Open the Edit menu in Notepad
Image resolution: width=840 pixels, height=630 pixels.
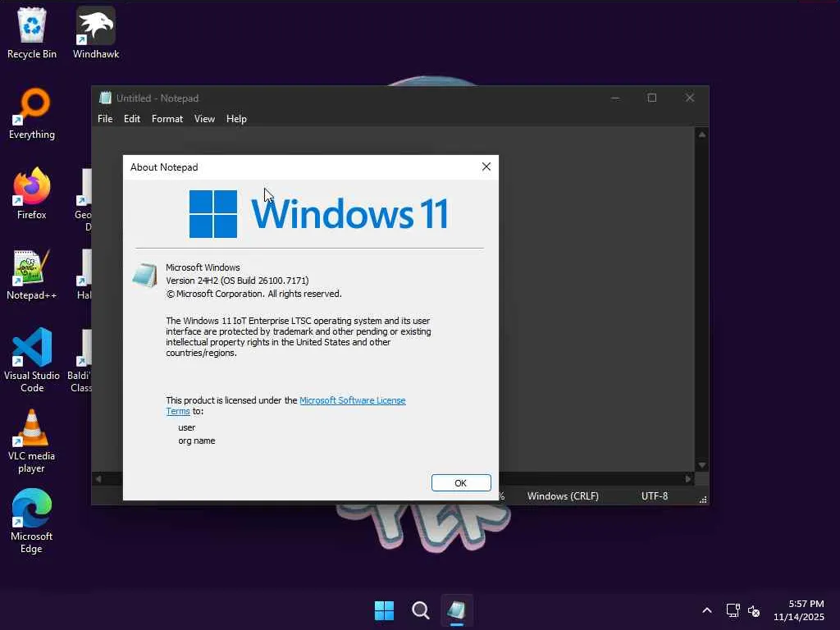point(132,119)
